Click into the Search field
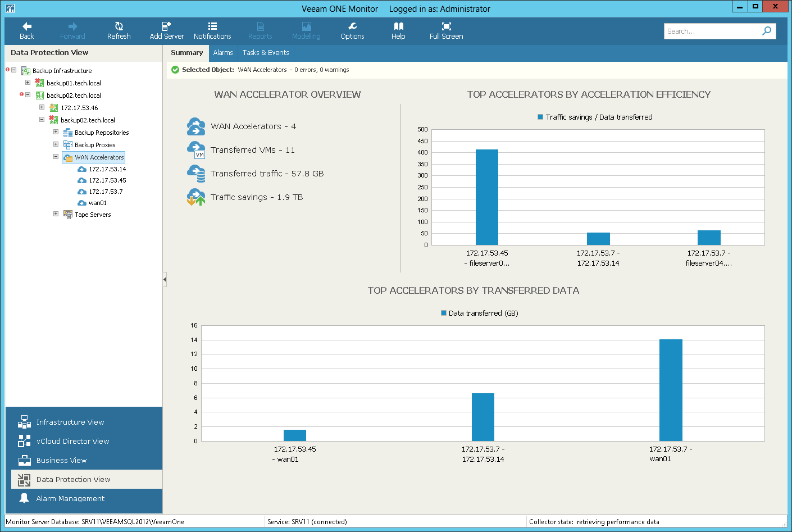 pos(712,31)
